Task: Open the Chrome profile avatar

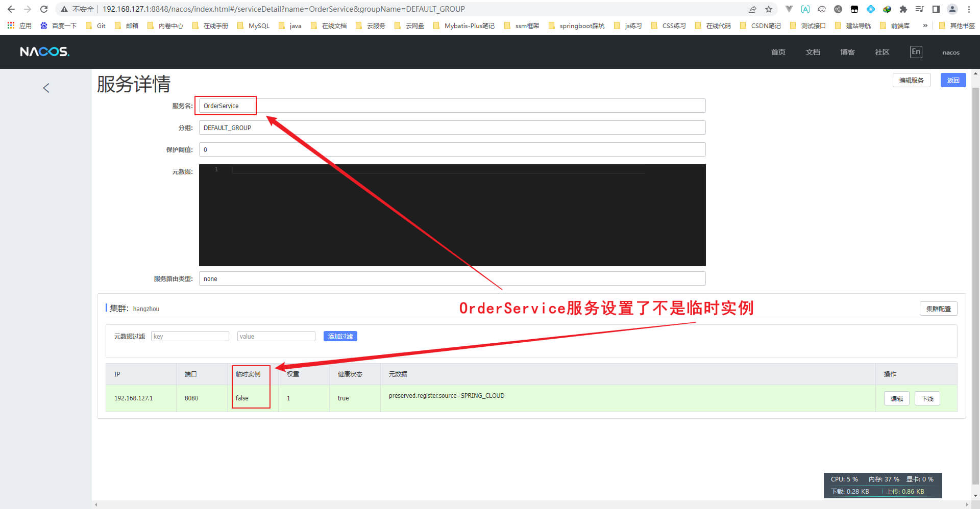Action: click(952, 9)
